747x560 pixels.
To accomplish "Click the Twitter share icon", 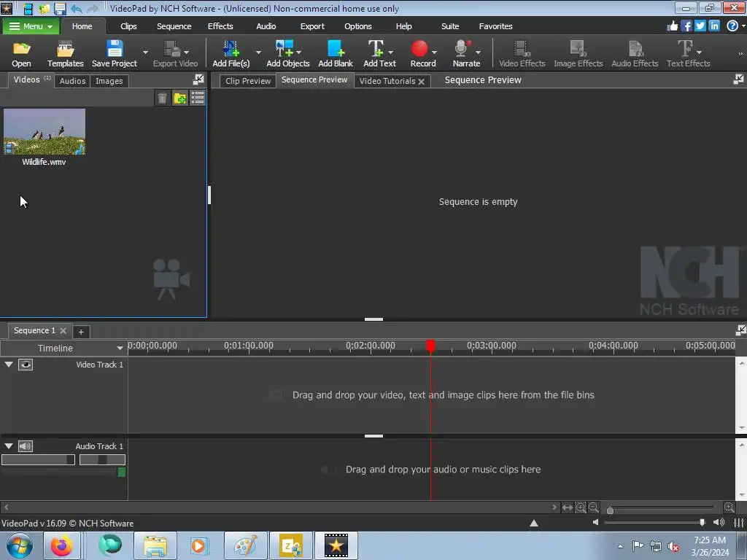I will click(x=700, y=26).
